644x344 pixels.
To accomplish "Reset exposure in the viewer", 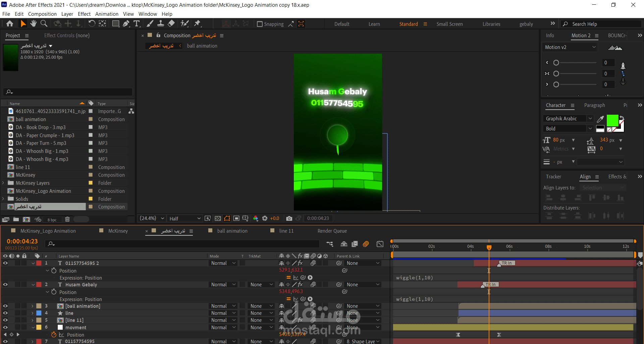I will tap(265, 219).
